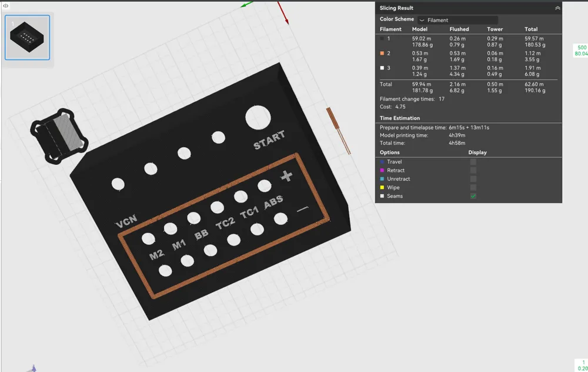Click the Flushed column header
Viewport: 588px width, 372px height.
tap(459, 29)
